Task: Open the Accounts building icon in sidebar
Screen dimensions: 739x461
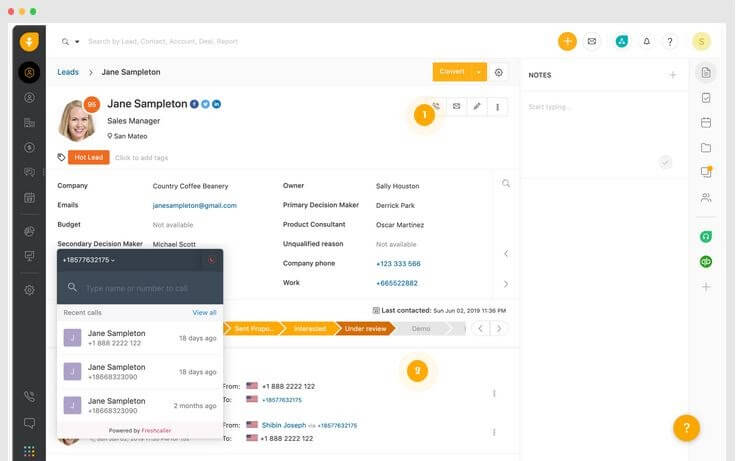Action: [x=29, y=123]
